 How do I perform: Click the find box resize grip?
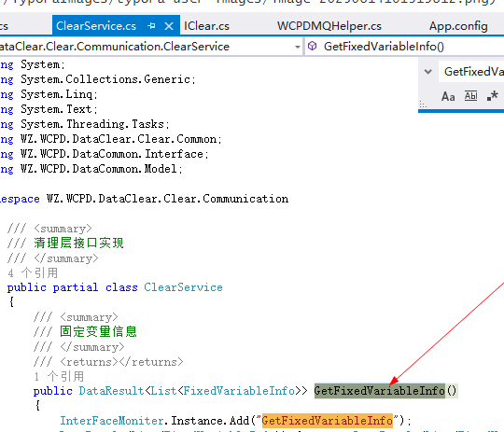[423, 105]
